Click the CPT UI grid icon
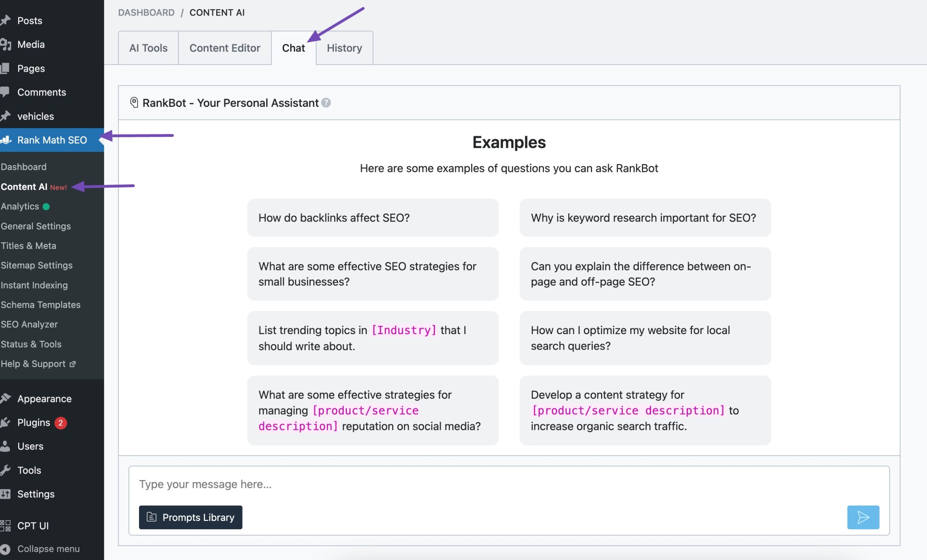927x560 pixels. point(5,525)
